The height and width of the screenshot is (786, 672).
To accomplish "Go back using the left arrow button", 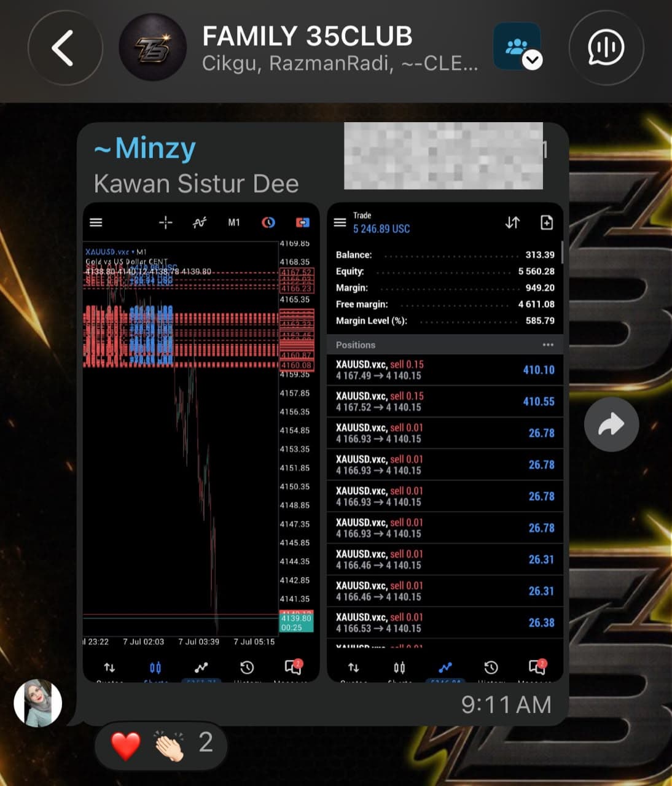I will (x=64, y=48).
